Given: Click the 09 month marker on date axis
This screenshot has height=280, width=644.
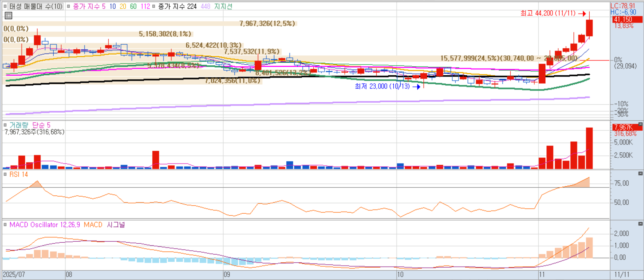Looking at the screenshot, I should pyautogui.click(x=227, y=274).
